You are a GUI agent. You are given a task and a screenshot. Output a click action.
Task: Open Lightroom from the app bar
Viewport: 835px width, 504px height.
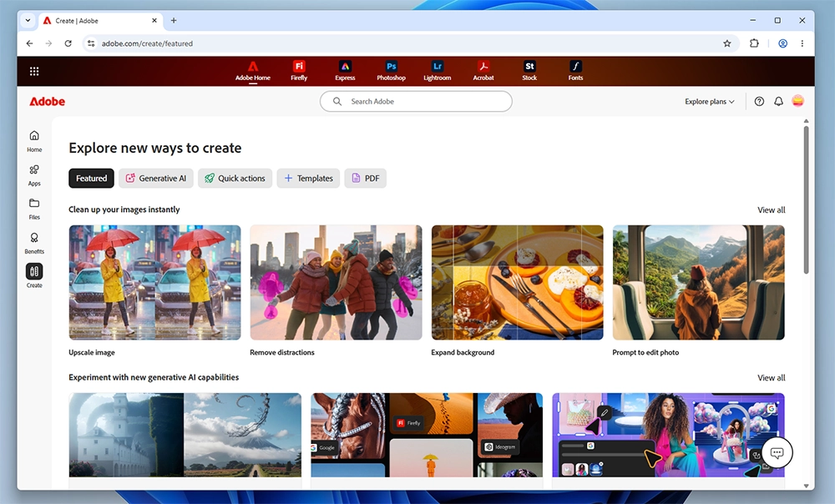point(438,71)
